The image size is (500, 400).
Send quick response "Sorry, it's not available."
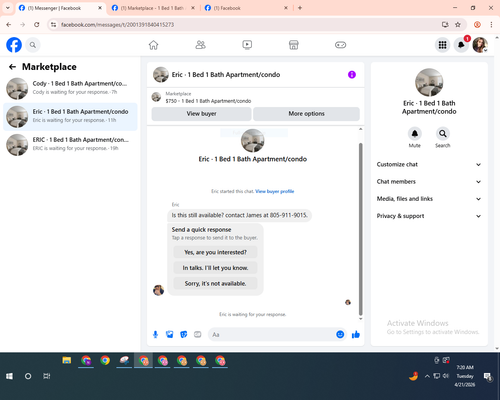click(215, 284)
